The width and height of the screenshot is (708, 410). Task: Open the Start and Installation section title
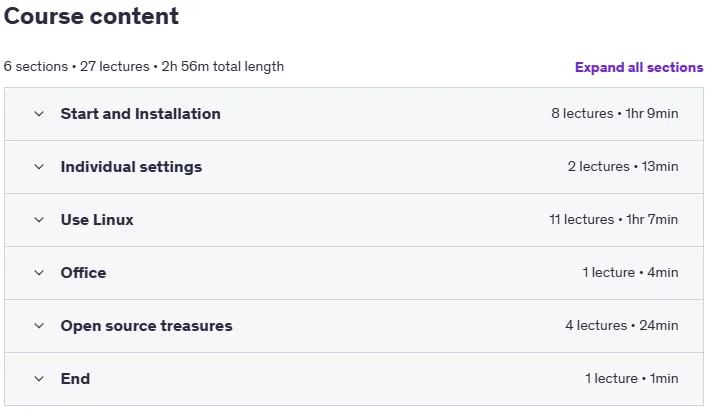coord(140,114)
